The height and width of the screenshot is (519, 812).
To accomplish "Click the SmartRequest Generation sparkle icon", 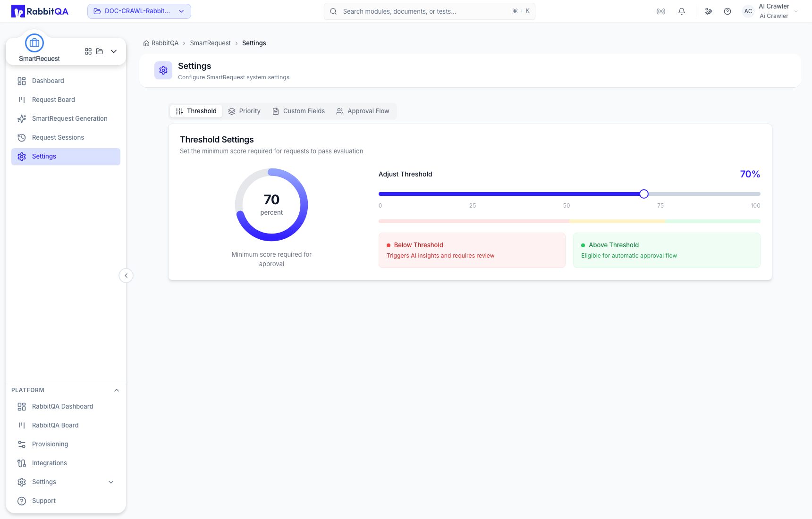I will [x=22, y=119].
